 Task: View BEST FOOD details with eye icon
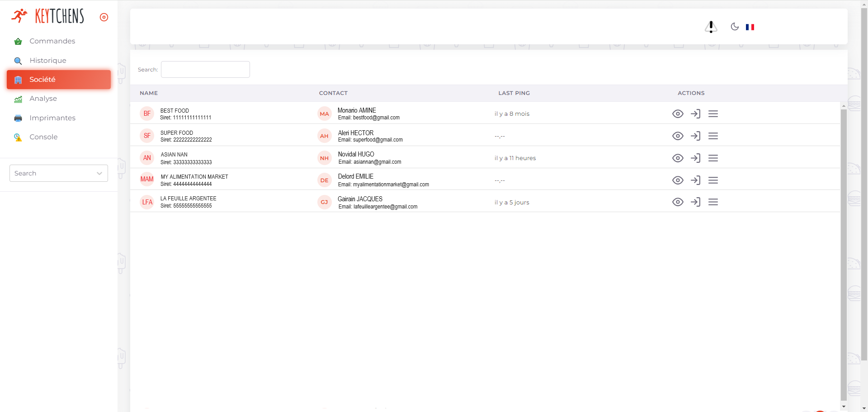[678, 114]
